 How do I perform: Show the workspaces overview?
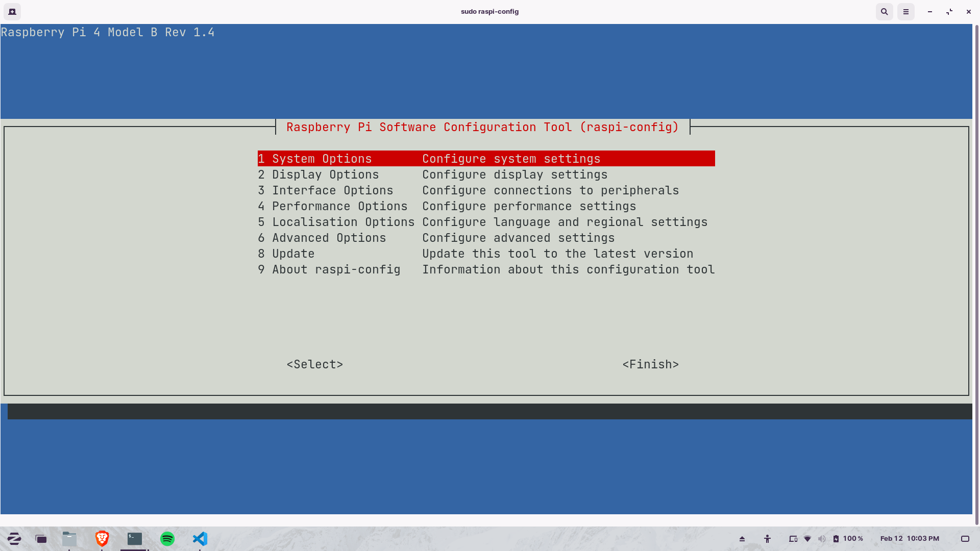pyautogui.click(x=41, y=539)
